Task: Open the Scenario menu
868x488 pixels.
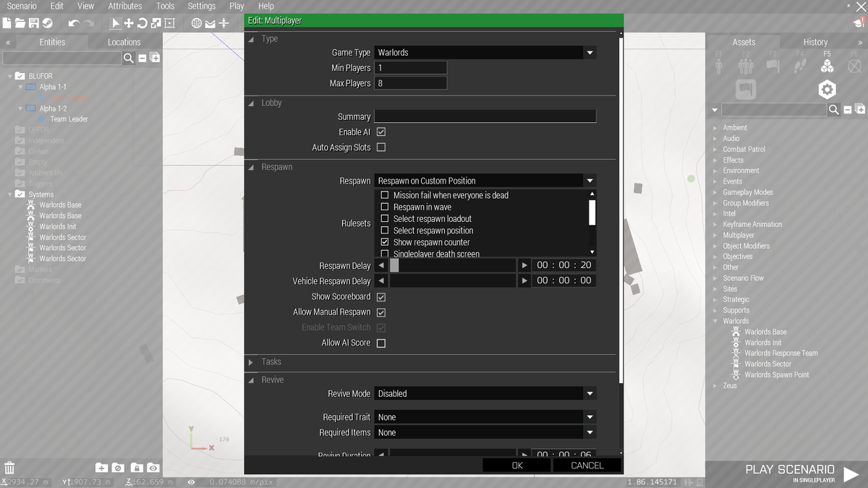Action: click(22, 5)
